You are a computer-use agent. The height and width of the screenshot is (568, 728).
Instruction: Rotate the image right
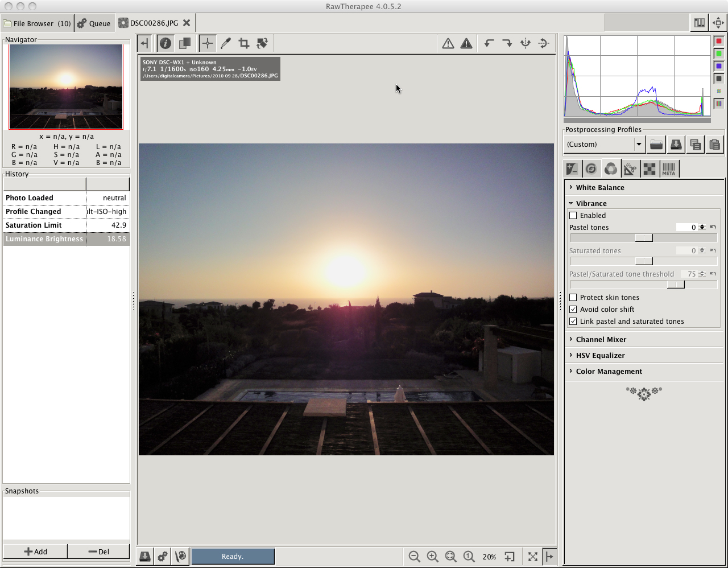(507, 43)
